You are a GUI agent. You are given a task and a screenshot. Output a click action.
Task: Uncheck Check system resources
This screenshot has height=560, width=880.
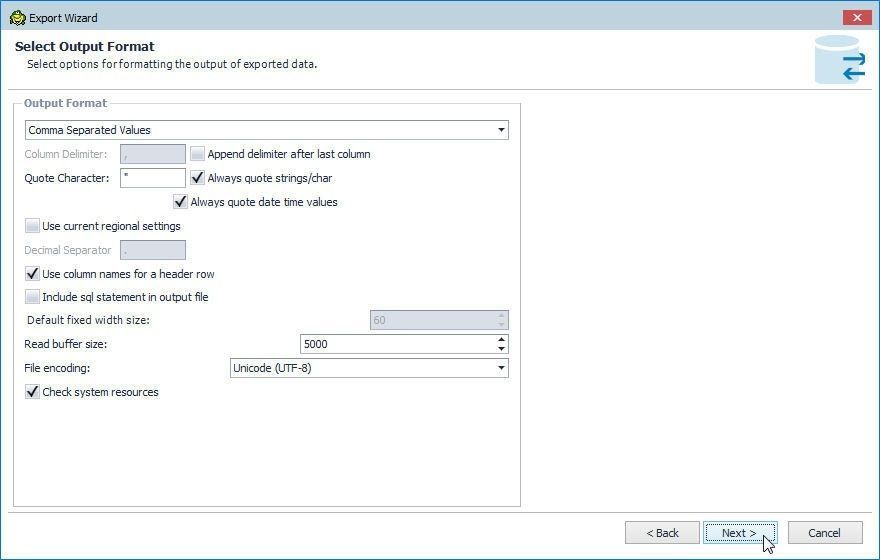(33, 392)
